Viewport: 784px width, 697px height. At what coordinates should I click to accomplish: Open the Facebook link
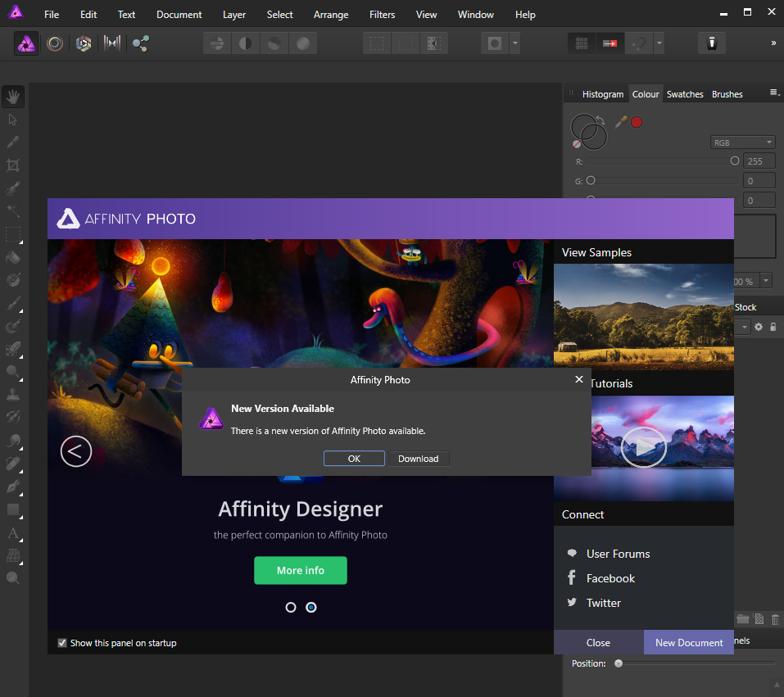tap(610, 578)
